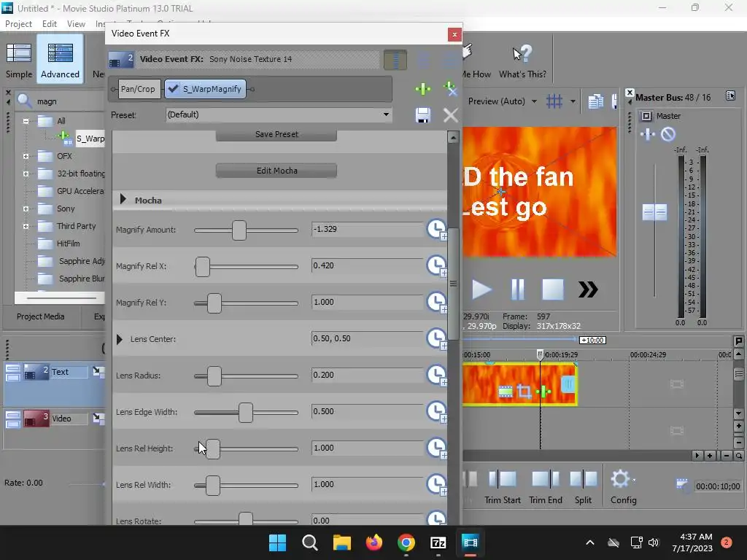Click the Master FX plus icon

[648, 134]
